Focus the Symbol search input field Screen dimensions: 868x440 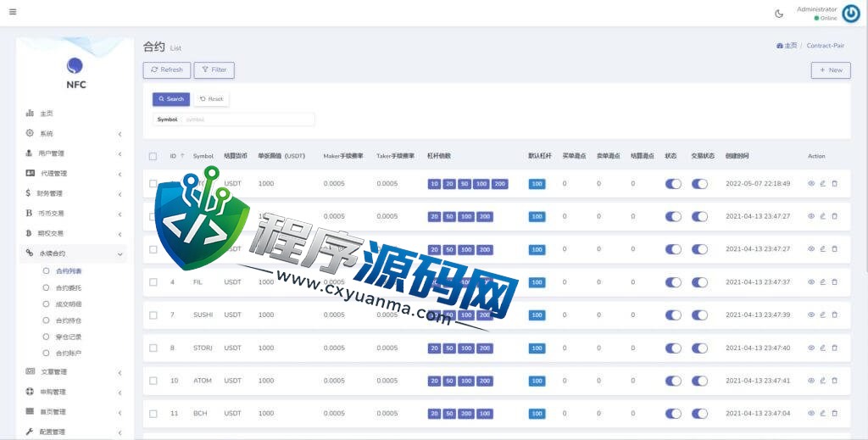point(248,120)
